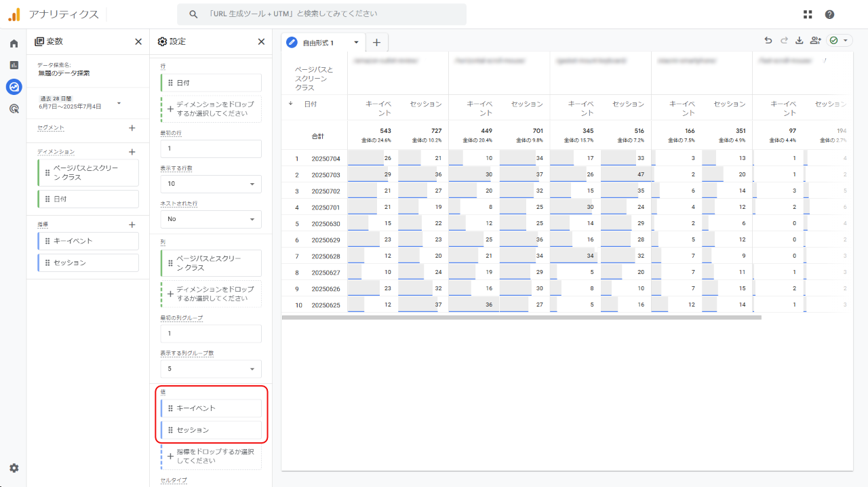
Task: Open Admin settings gear icon
Action: (14, 468)
